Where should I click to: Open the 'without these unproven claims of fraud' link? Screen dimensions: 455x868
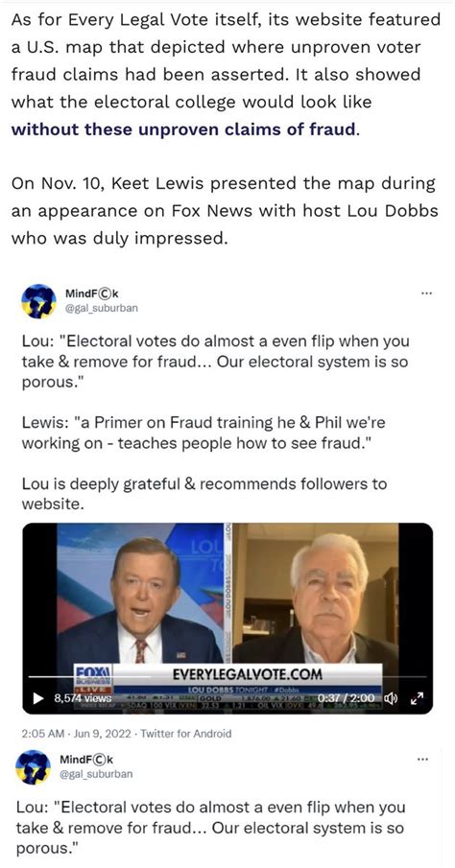[x=183, y=129]
